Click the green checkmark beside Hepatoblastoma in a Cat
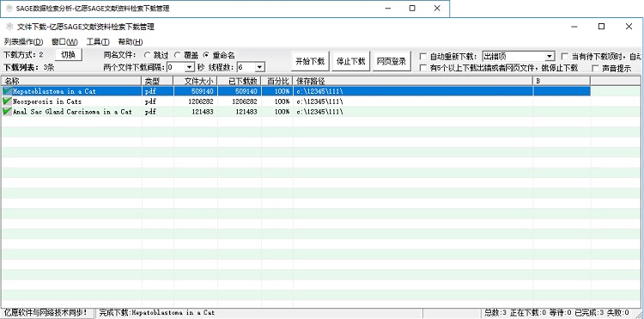Viewport: 644px width, 319px height. click(7, 91)
